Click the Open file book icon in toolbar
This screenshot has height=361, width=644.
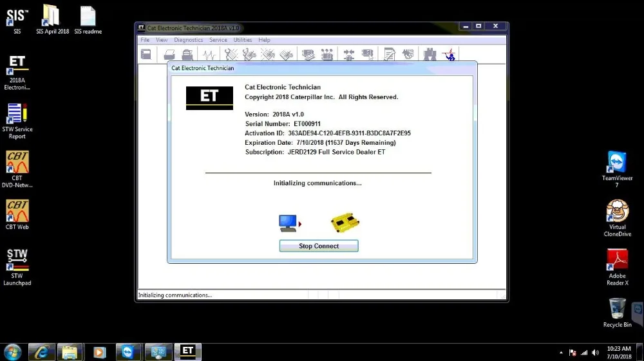click(146, 54)
